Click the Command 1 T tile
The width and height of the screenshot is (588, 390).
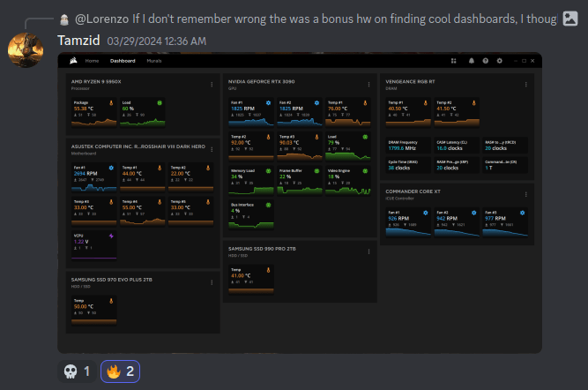click(505, 165)
